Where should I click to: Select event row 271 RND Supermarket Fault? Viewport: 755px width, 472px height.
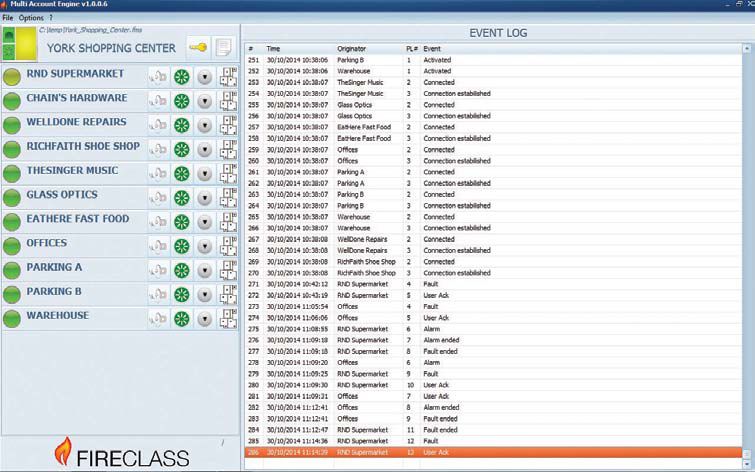pyautogui.click(x=494, y=284)
